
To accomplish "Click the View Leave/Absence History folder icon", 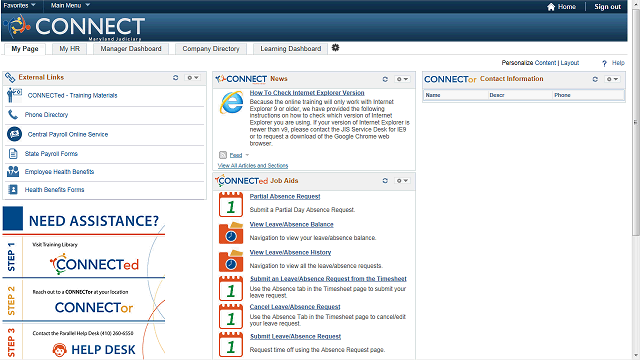I will 231,261.
